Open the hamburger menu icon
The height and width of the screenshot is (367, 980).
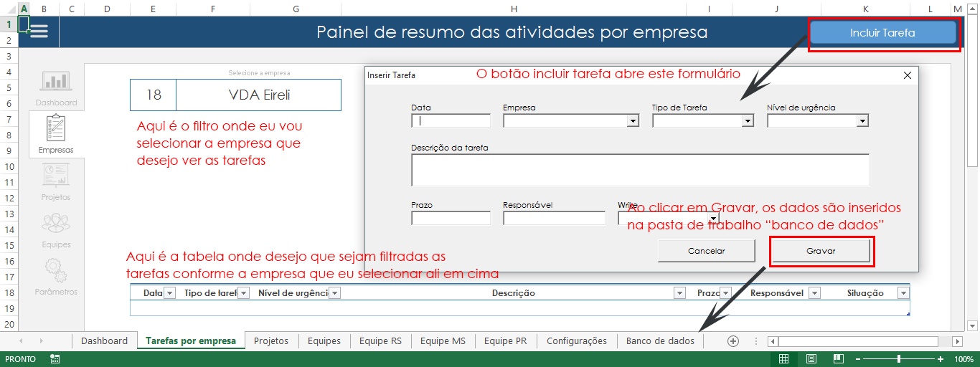click(39, 32)
